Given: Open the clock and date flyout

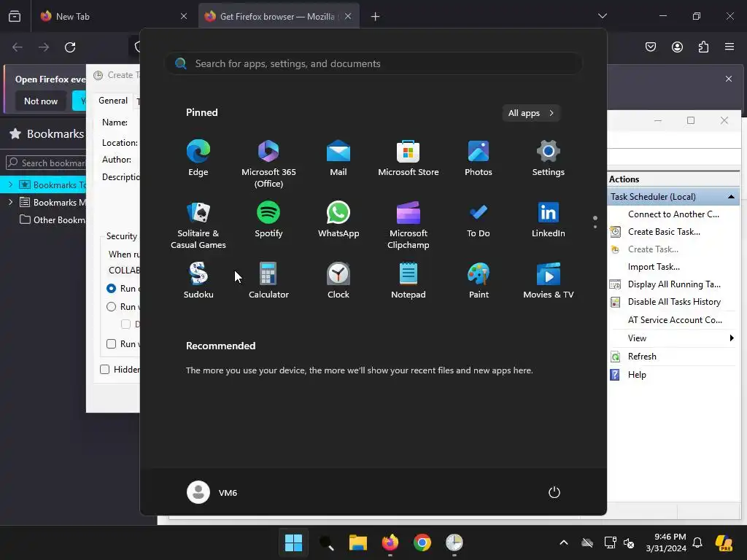Looking at the screenshot, I should (x=666, y=542).
